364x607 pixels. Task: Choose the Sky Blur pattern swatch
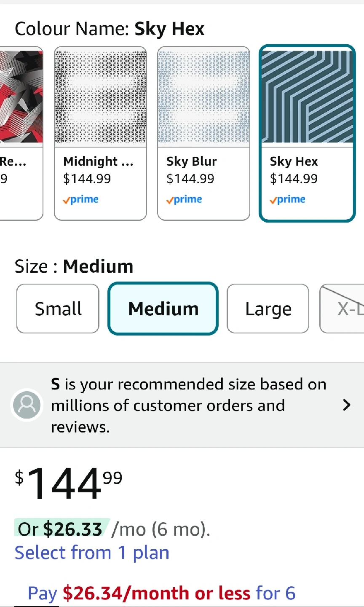(x=203, y=97)
